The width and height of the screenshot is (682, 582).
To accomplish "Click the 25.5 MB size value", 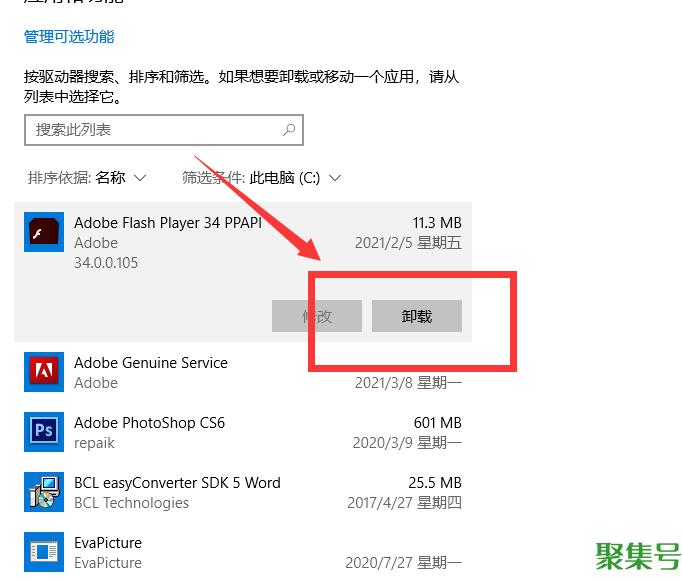I will click(x=435, y=483).
